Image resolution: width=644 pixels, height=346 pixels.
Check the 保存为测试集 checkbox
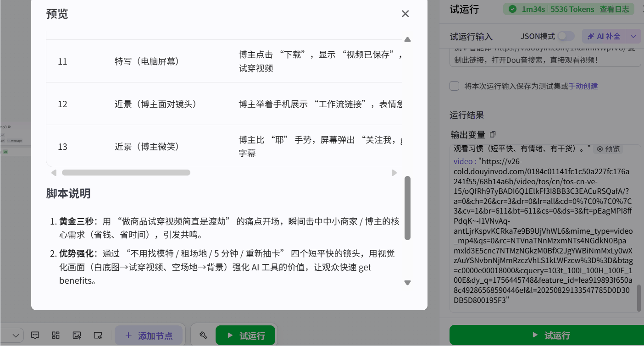pos(455,86)
